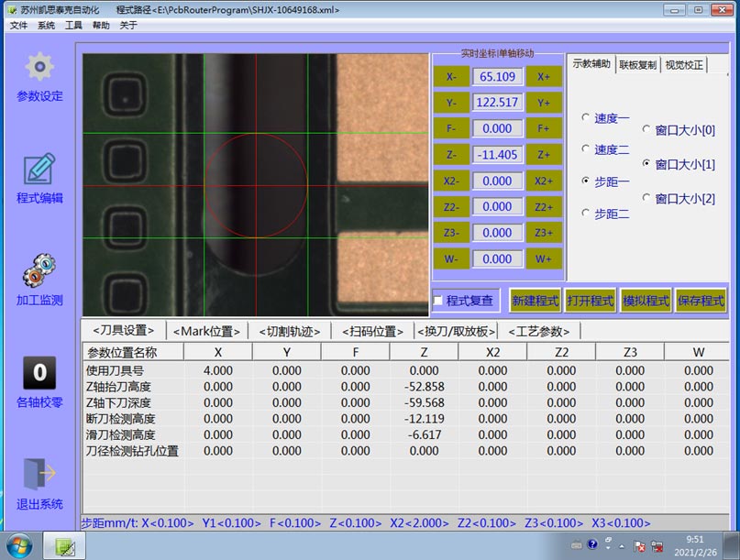Move Y axis positive with Y+ button

coord(544,103)
